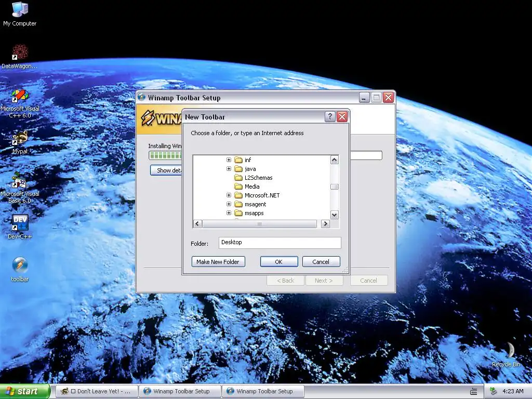532x399 pixels.
Task: Expand the Microsoft.NET folder node
Action: coord(229,195)
